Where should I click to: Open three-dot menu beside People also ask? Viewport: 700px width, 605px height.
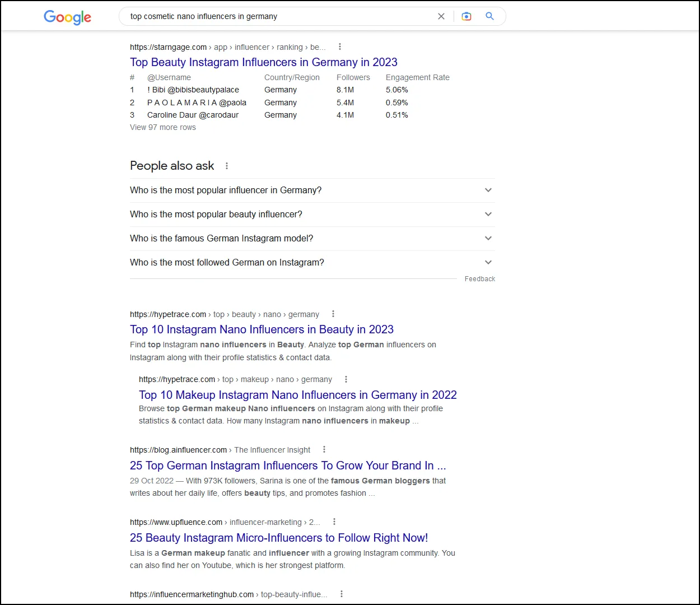(x=227, y=166)
